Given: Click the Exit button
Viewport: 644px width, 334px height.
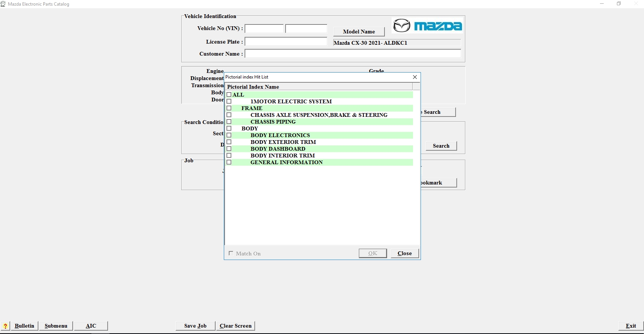Looking at the screenshot, I should tap(631, 326).
